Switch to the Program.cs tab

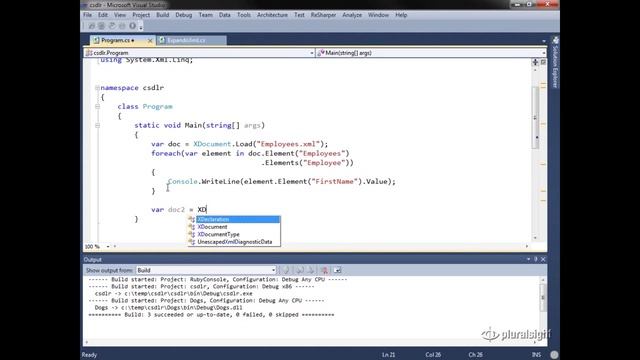pyautogui.click(x=118, y=40)
